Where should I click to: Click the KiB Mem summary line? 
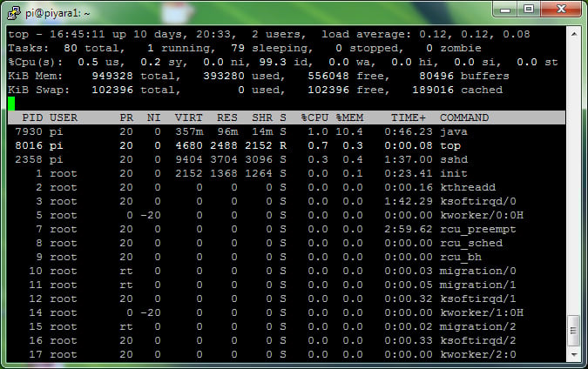click(x=261, y=76)
